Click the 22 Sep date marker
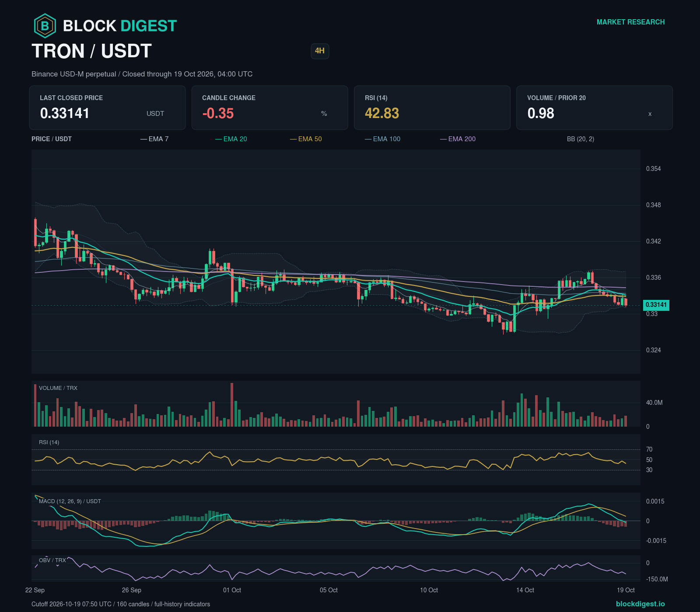The width and height of the screenshot is (700, 612). click(35, 590)
